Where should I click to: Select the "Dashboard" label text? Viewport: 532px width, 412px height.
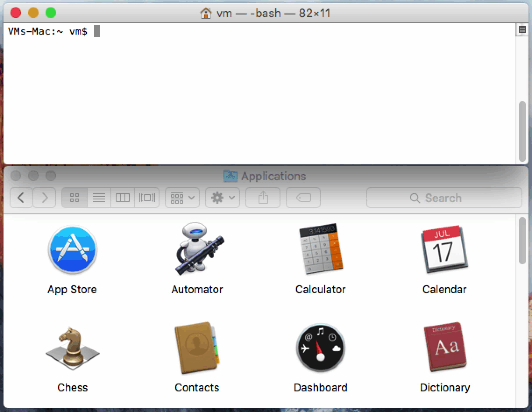320,388
